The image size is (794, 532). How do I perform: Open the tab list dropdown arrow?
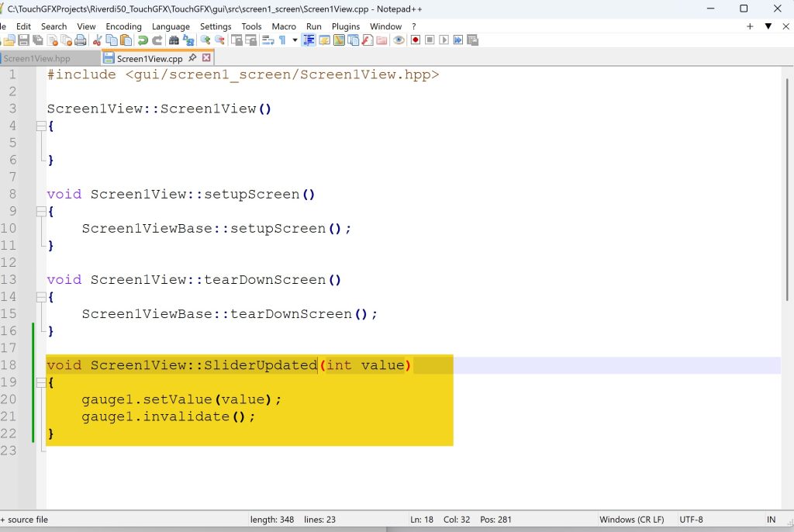[768, 26]
